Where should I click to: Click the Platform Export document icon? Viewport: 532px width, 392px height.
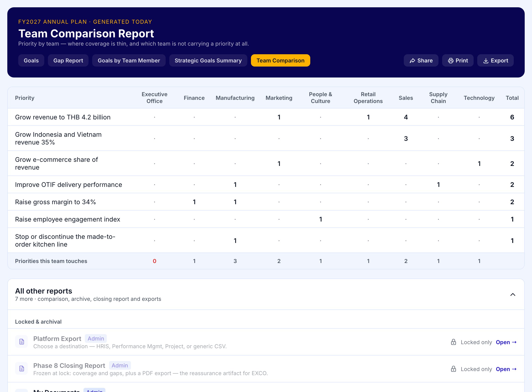point(22,342)
